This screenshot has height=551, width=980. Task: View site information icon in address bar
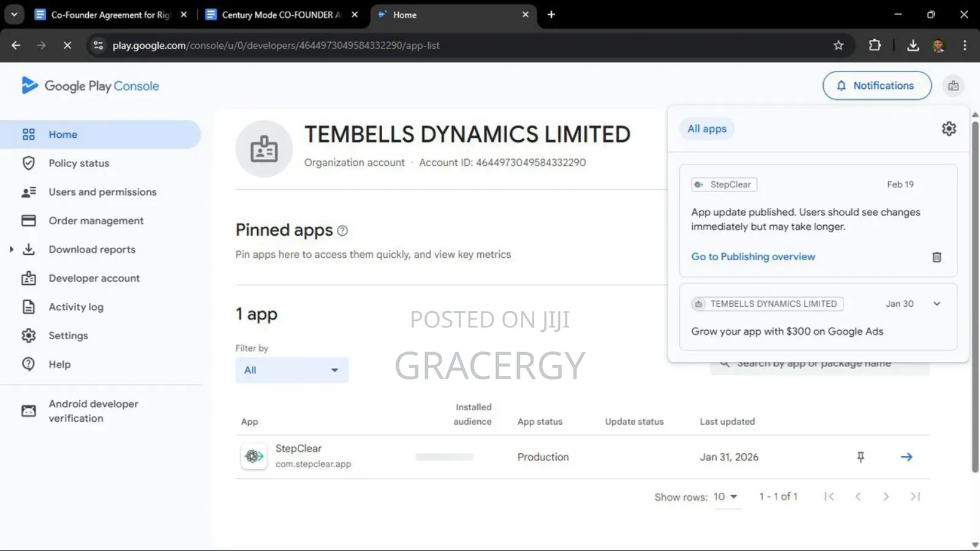(x=98, y=45)
